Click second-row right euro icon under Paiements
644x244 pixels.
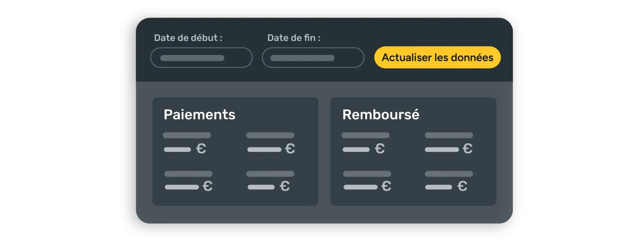[285, 186]
